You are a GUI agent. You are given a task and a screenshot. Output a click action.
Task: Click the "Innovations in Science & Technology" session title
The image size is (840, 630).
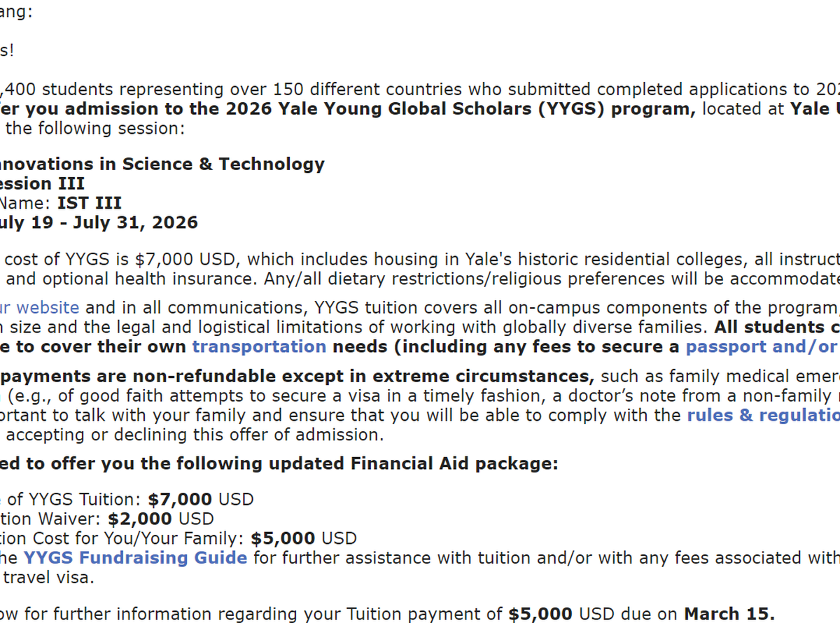click(161, 164)
